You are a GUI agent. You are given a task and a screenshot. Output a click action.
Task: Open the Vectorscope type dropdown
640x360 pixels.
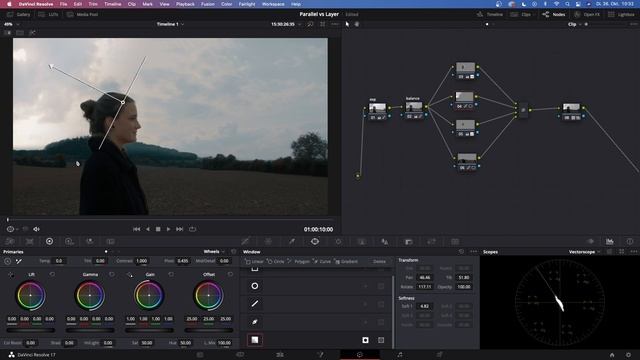(584, 252)
